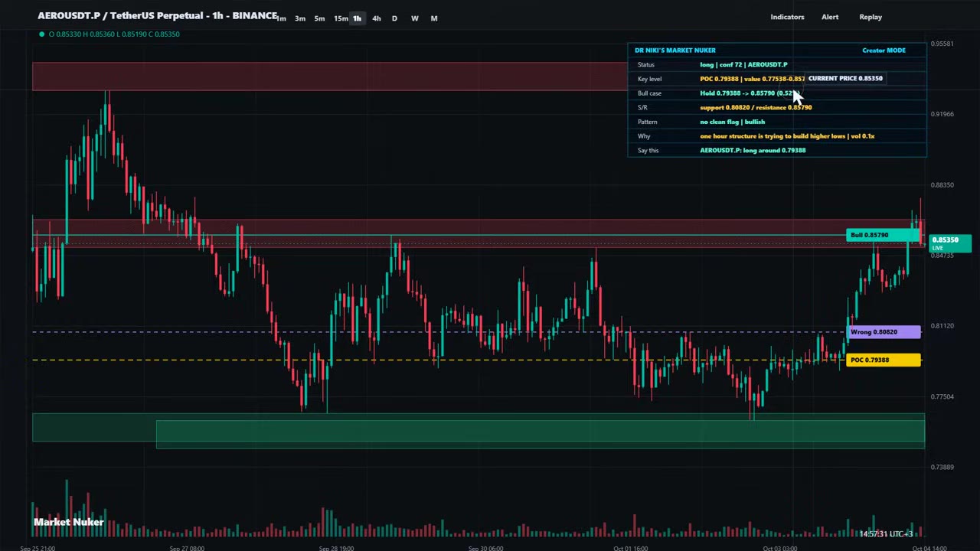Screen dimensions: 980x551
Task: Choose the weekly W timeframe
Action: pyautogui.click(x=414, y=18)
